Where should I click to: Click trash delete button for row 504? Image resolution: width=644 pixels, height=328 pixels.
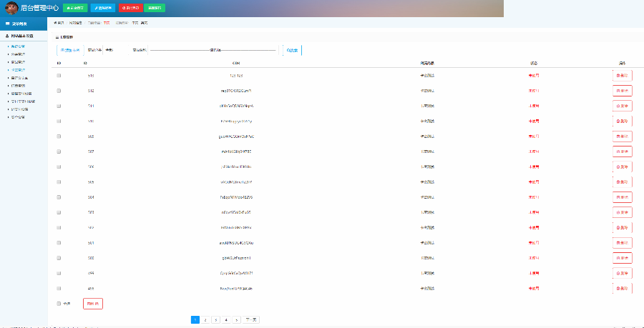pos(623,197)
